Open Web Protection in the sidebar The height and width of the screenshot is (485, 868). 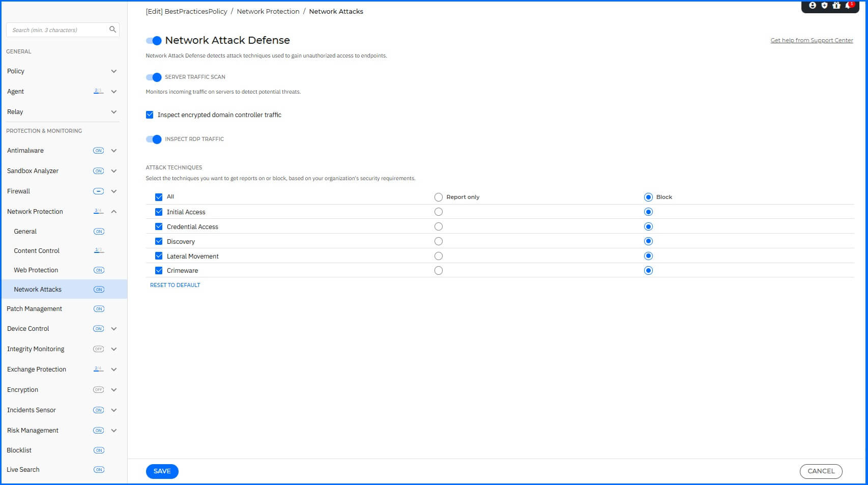tap(36, 270)
